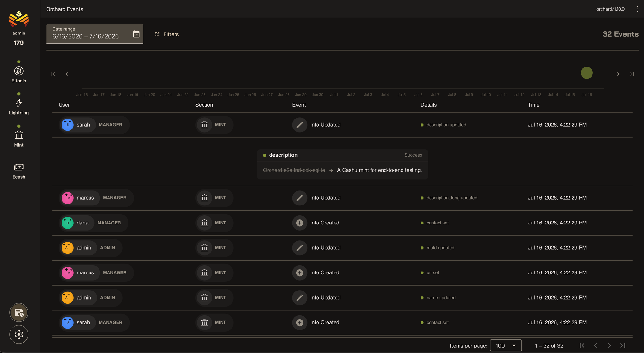Image resolution: width=644 pixels, height=353 pixels.
Task: Click 'name updated' details text
Action: pos(441,298)
